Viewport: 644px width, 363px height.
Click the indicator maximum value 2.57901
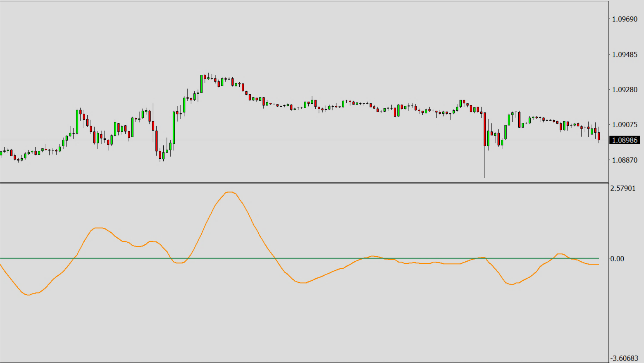[623, 188]
